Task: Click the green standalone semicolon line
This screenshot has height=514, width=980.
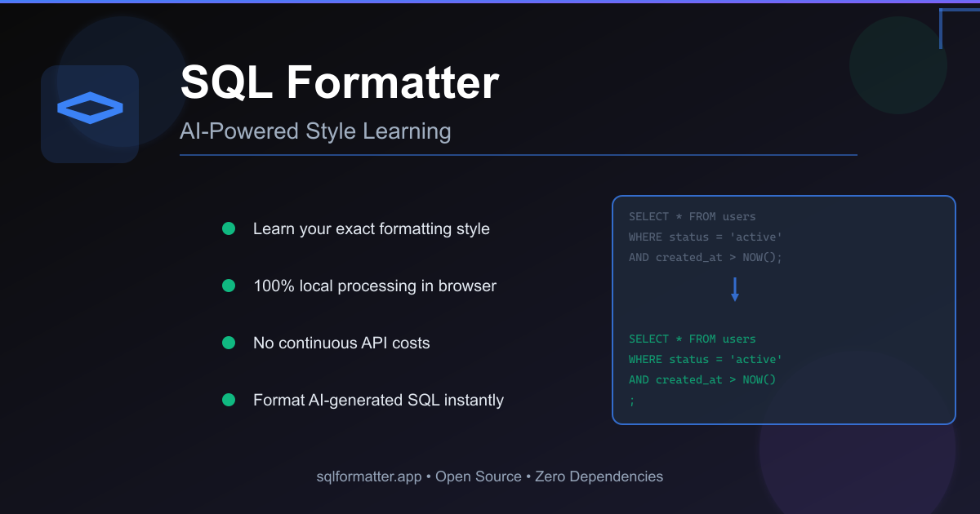Action: tap(632, 401)
